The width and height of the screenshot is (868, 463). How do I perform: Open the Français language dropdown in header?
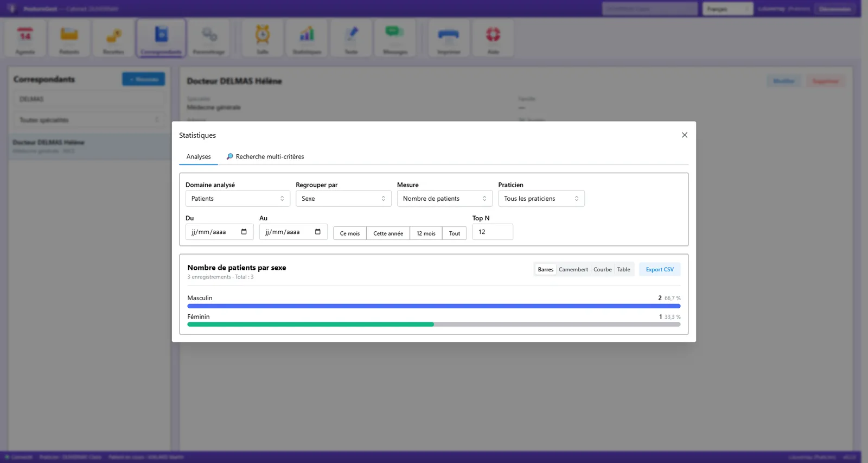click(727, 9)
